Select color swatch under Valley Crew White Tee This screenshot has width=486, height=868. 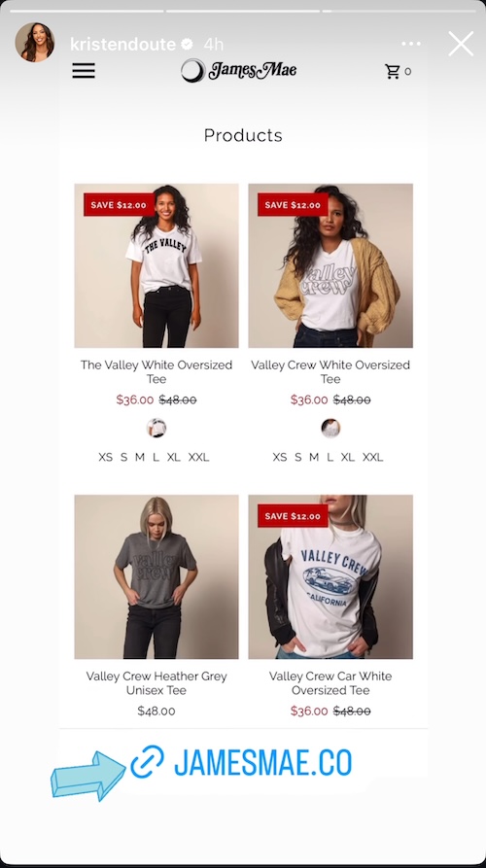330,428
